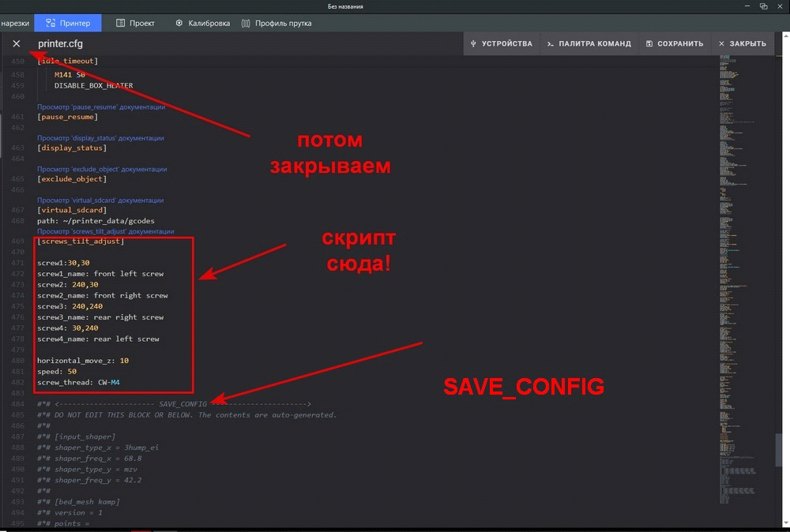Open 'exclude_object' documentation link
The image size is (790, 532).
[x=102, y=169]
